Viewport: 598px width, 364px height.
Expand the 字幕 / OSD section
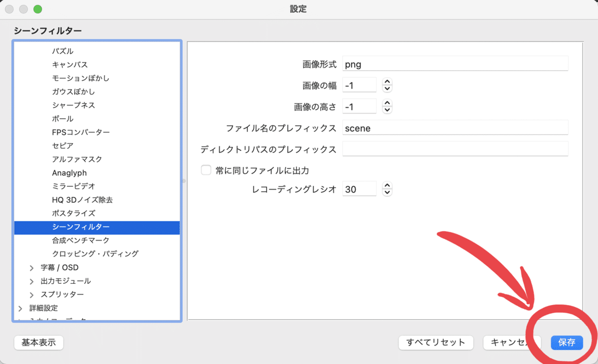pyautogui.click(x=31, y=267)
